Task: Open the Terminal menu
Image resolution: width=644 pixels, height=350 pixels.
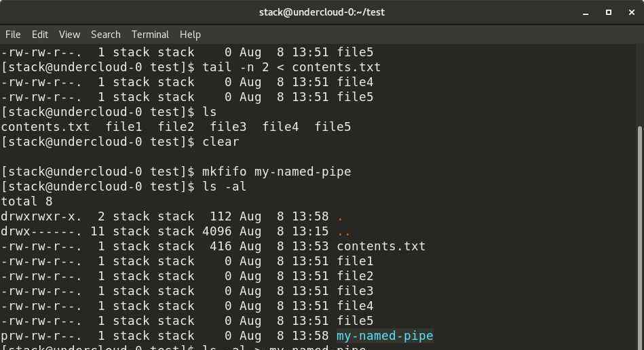Action: (x=150, y=35)
